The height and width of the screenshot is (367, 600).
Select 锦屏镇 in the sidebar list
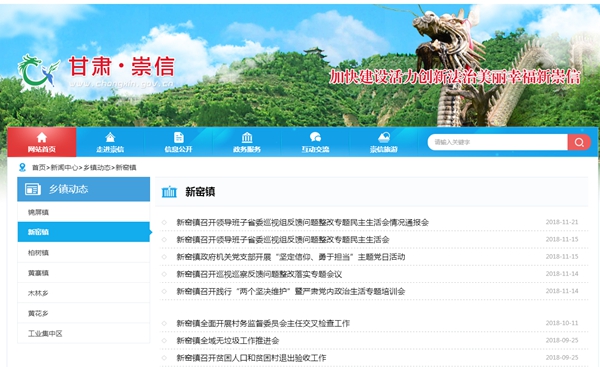pos(83,212)
